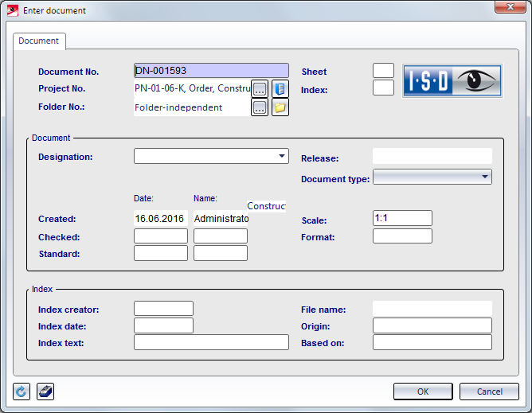This screenshot has width=532, height=413.
Task: Click the Document No. field
Action: [x=211, y=71]
